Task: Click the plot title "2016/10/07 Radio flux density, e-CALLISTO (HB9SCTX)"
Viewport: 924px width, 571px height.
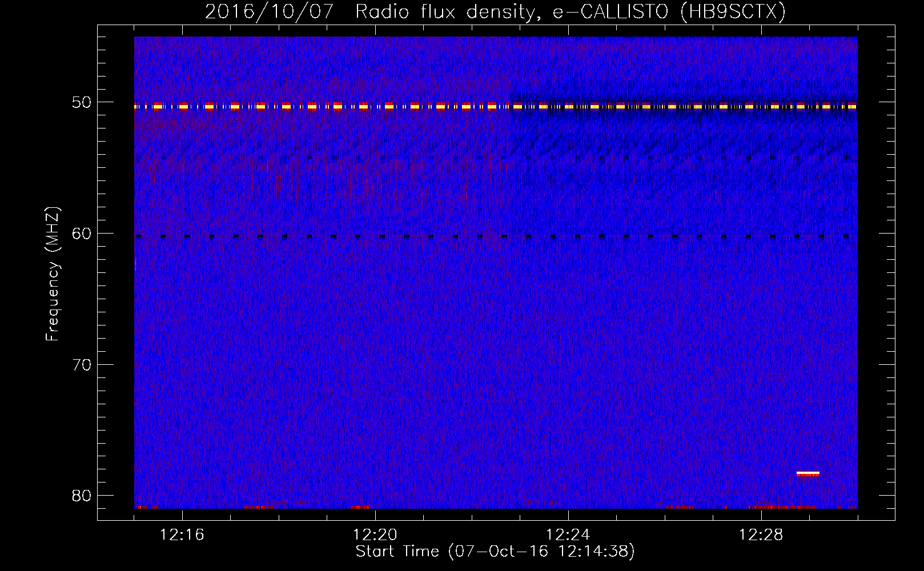Action: [x=495, y=11]
